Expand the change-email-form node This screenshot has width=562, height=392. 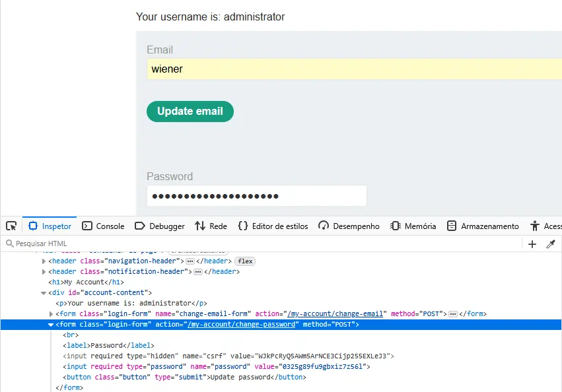pos(52,314)
